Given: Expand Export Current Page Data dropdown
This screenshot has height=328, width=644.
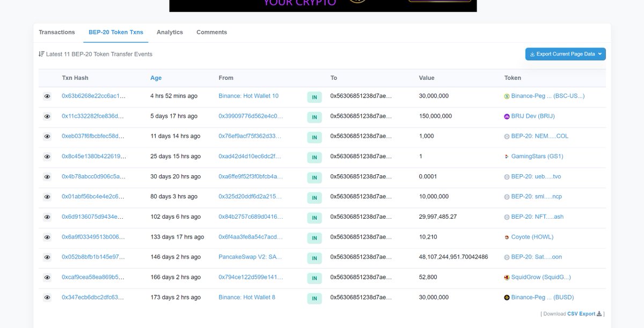Looking at the screenshot, I should coord(566,54).
